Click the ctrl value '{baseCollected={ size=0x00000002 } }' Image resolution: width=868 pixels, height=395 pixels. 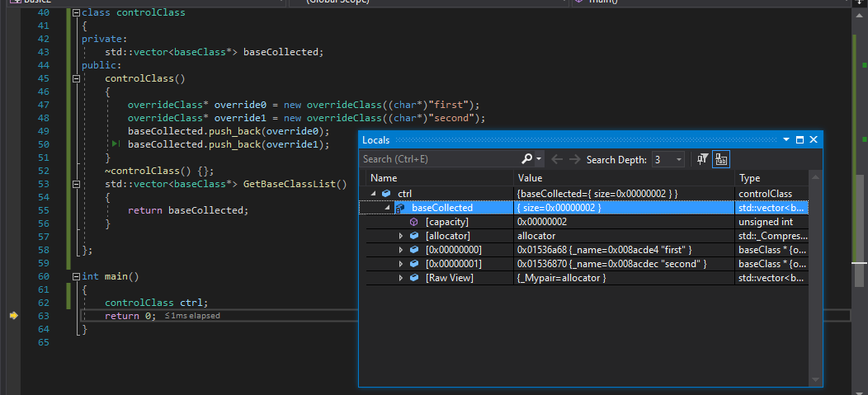click(x=597, y=194)
